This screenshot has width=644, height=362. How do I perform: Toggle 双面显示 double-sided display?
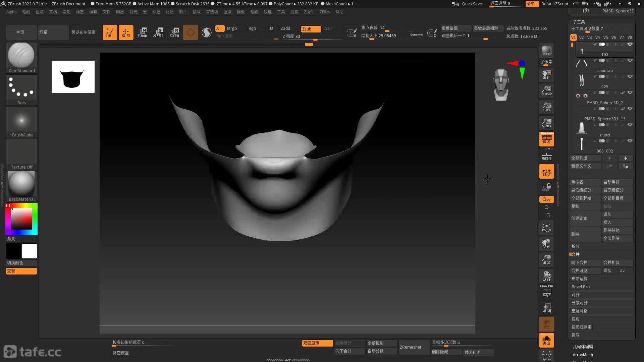click(317, 343)
